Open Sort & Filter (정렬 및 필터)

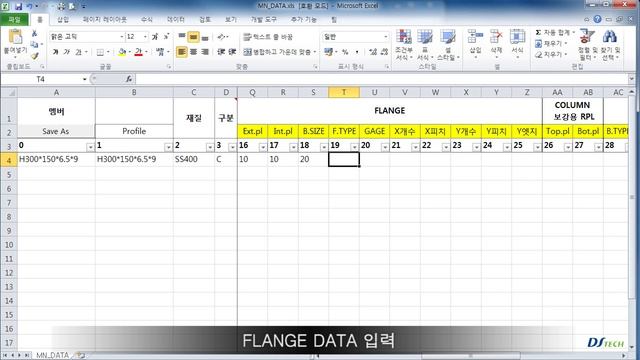587,45
